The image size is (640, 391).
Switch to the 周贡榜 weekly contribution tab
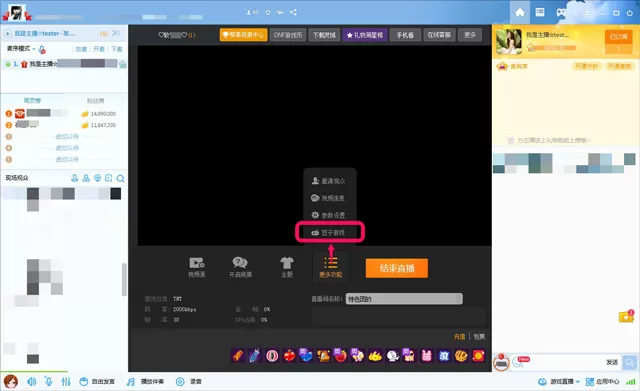(32, 100)
